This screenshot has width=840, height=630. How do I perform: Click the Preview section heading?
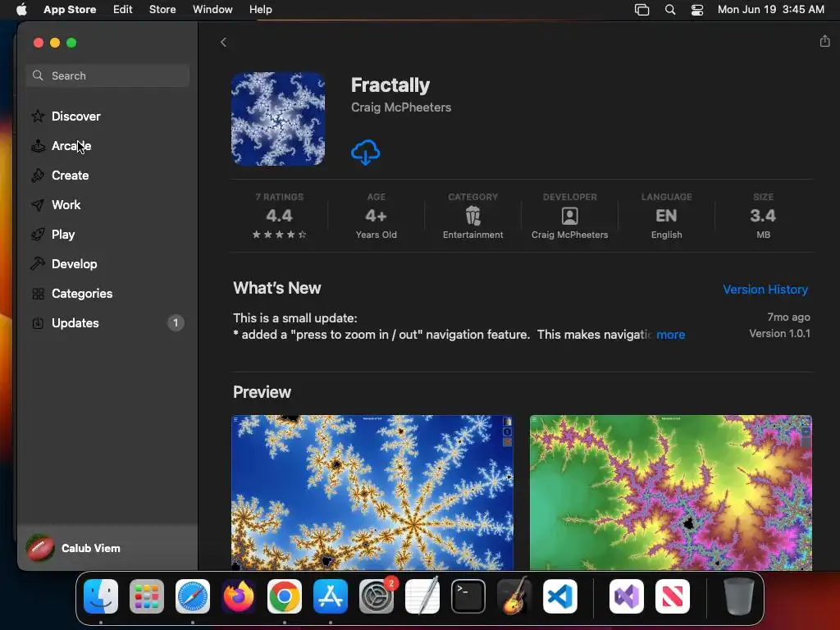point(262,392)
